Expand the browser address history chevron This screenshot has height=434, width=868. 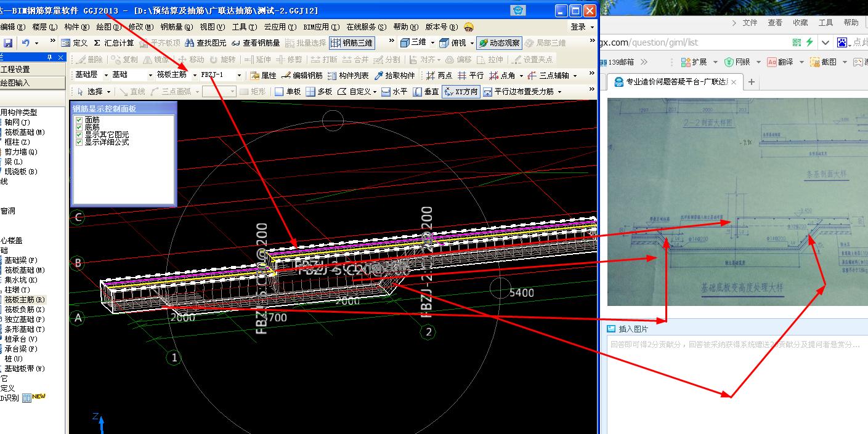tap(826, 42)
